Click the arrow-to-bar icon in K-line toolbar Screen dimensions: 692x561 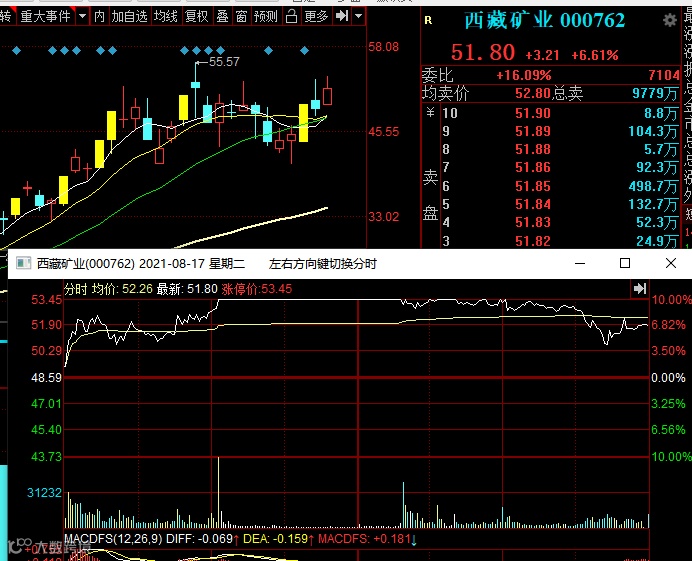[342, 17]
